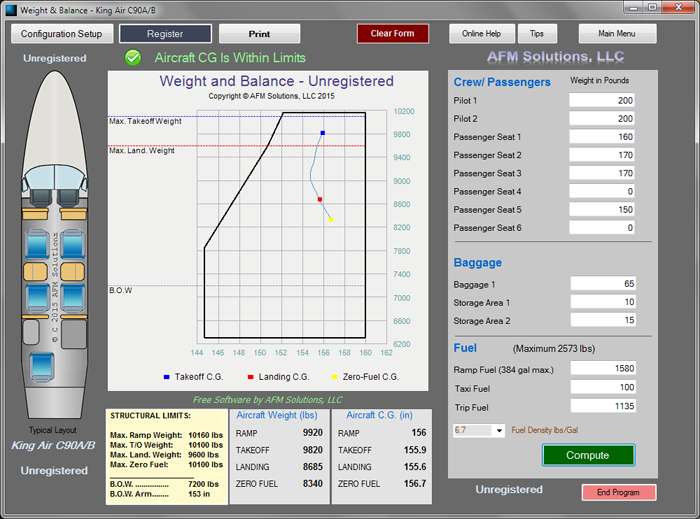Click the TAKEOFF weight value 9820

[x=312, y=450]
